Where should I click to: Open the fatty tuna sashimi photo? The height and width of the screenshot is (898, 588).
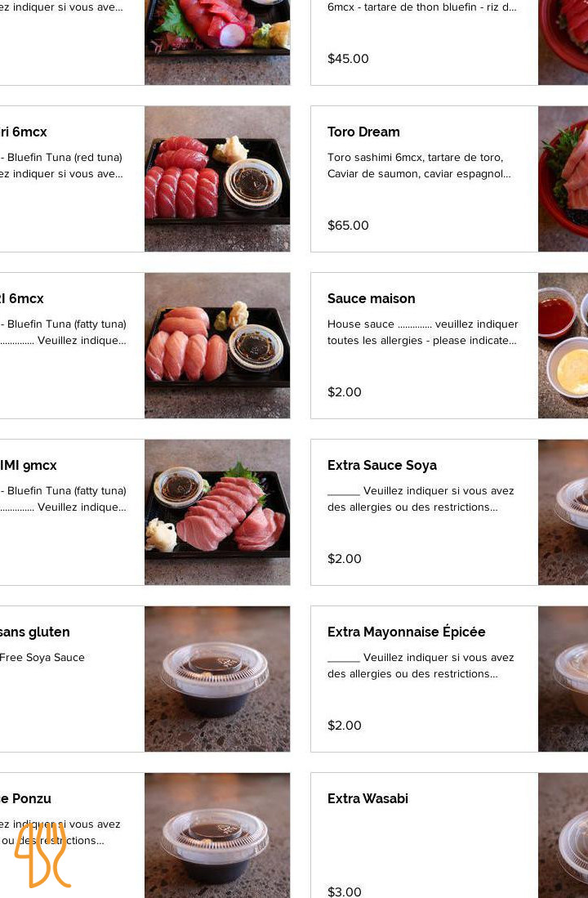217,512
